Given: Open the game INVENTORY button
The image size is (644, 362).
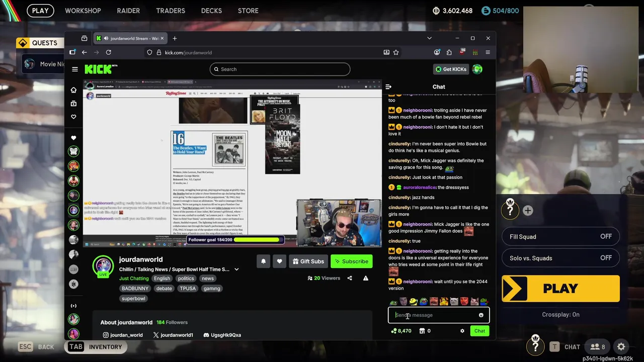Looking at the screenshot, I should click(96, 347).
